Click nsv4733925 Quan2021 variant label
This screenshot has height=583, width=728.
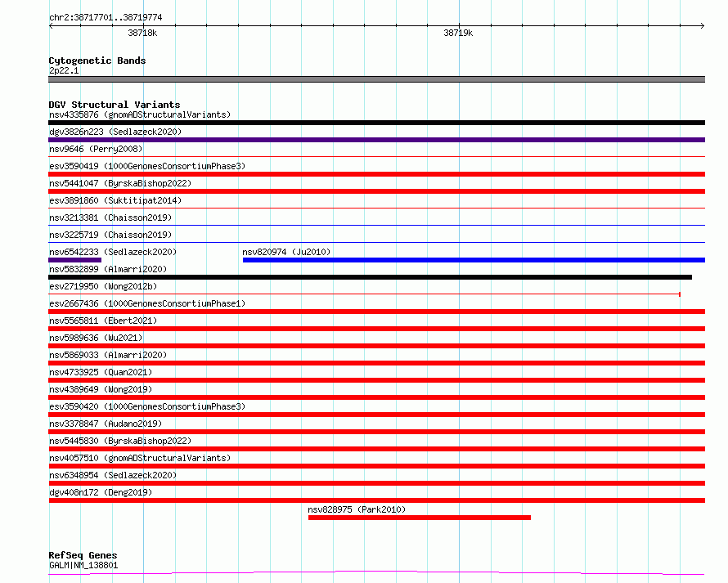[101, 372]
